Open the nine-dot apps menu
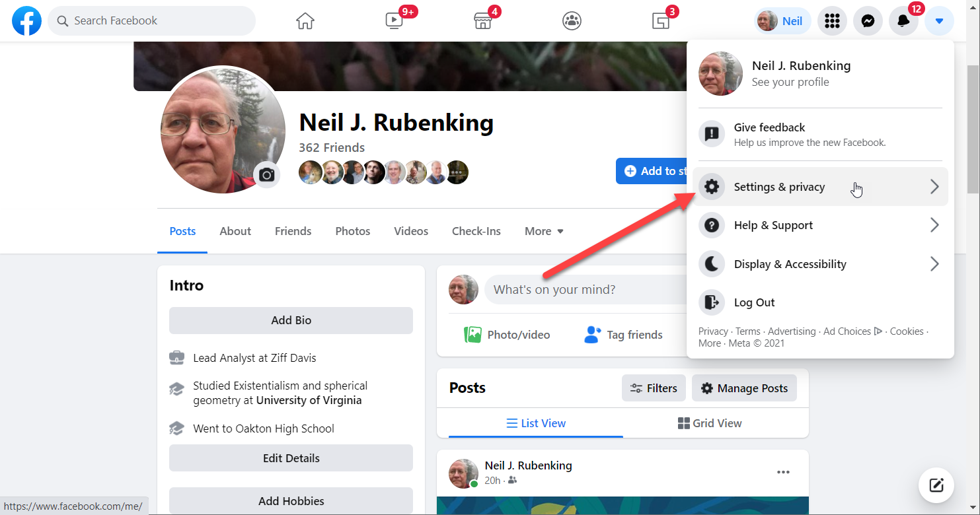980x515 pixels. click(832, 21)
